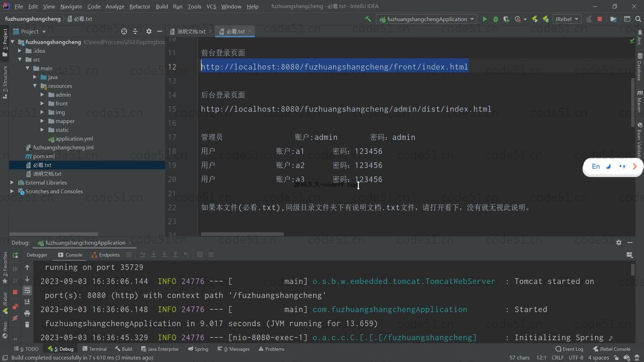
Task: Stop the running application red square
Action: 600,19
